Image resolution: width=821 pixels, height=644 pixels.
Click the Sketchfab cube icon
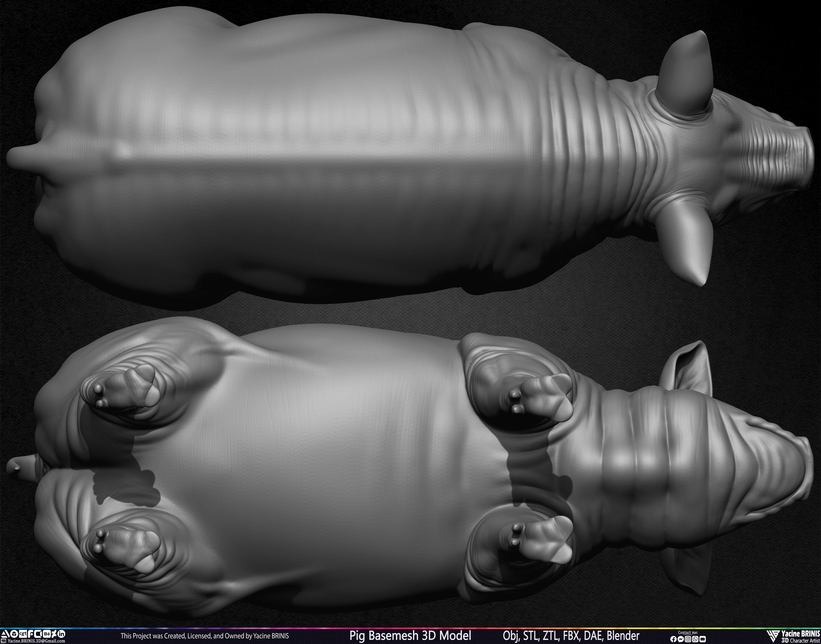(14, 634)
